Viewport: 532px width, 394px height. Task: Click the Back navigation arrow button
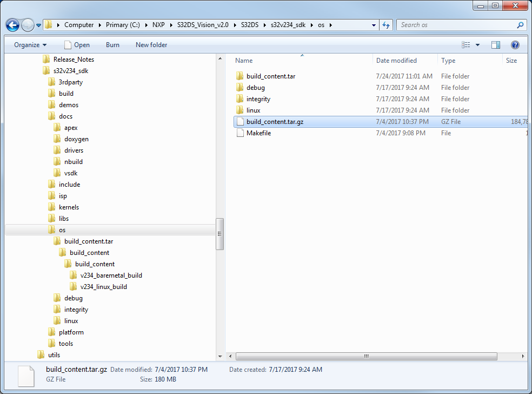(12, 25)
